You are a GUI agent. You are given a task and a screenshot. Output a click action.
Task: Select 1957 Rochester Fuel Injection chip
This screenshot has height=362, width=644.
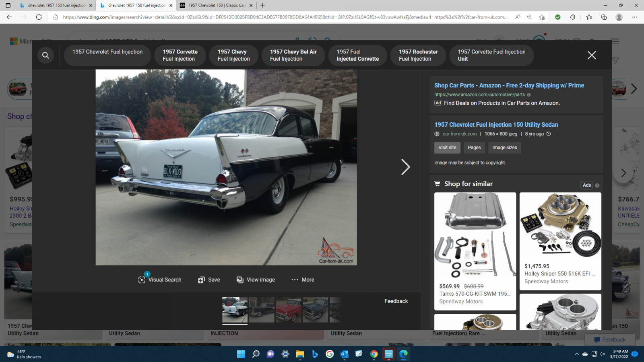pyautogui.click(x=418, y=55)
